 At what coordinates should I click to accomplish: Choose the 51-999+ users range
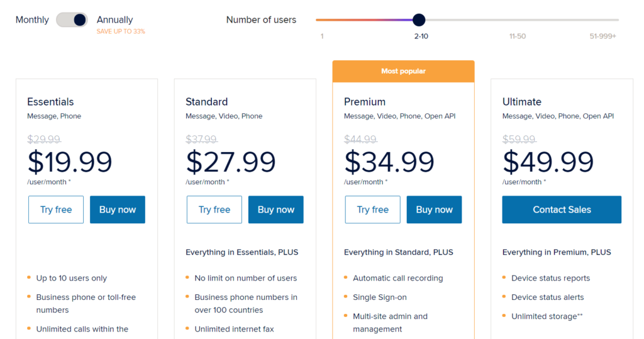pos(602,36)
